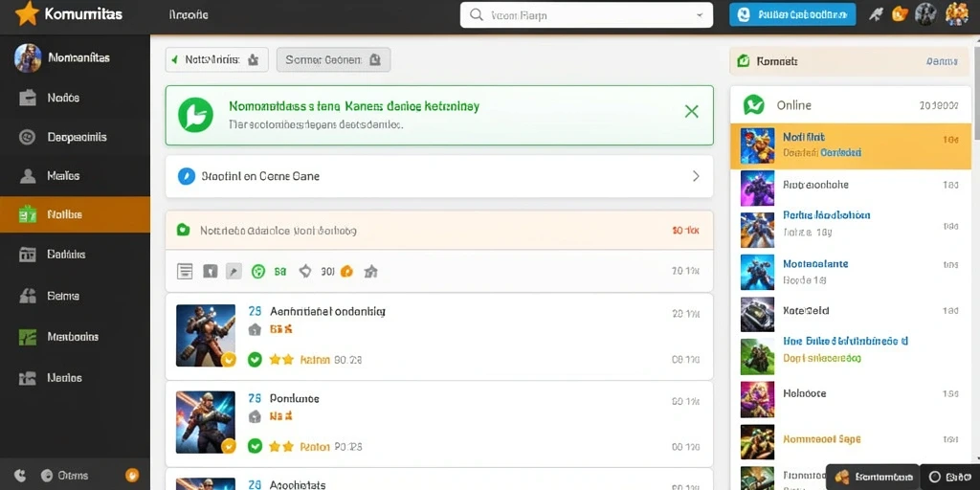
Task: Select the highlighted Nolibs sidebar item
Action: [x=75, y=215]
